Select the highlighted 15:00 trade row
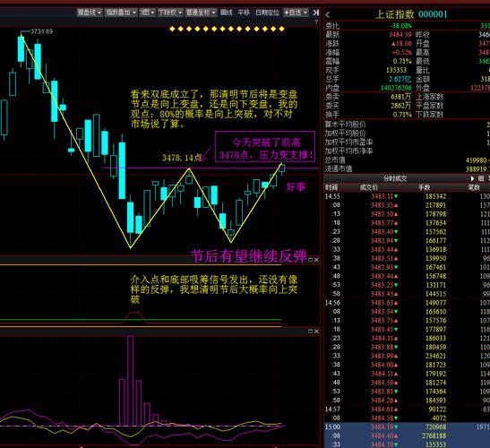The image size is (490, 448). point(407,426)
